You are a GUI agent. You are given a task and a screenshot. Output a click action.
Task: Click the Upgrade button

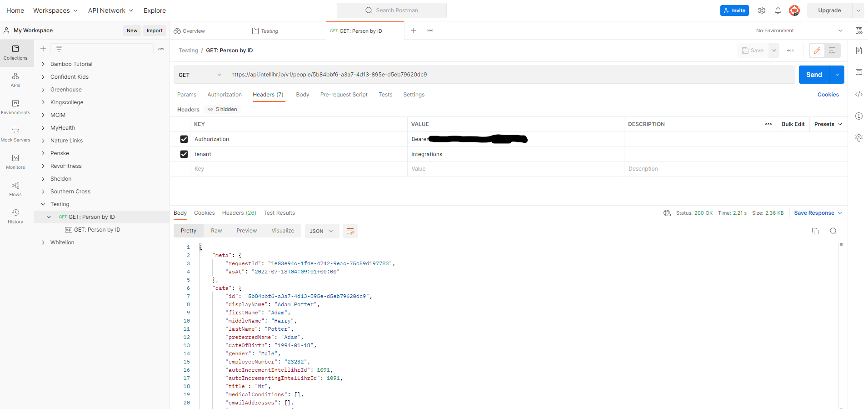(829, 10)
